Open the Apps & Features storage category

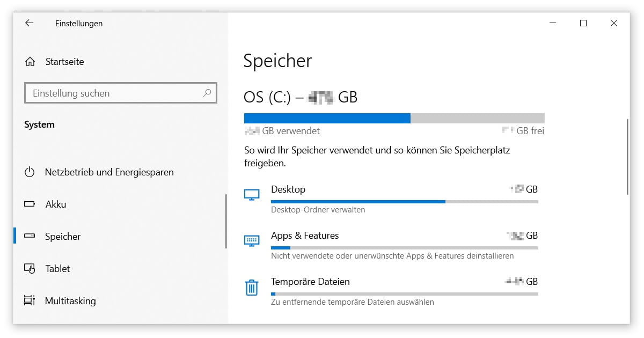(304, 235)
